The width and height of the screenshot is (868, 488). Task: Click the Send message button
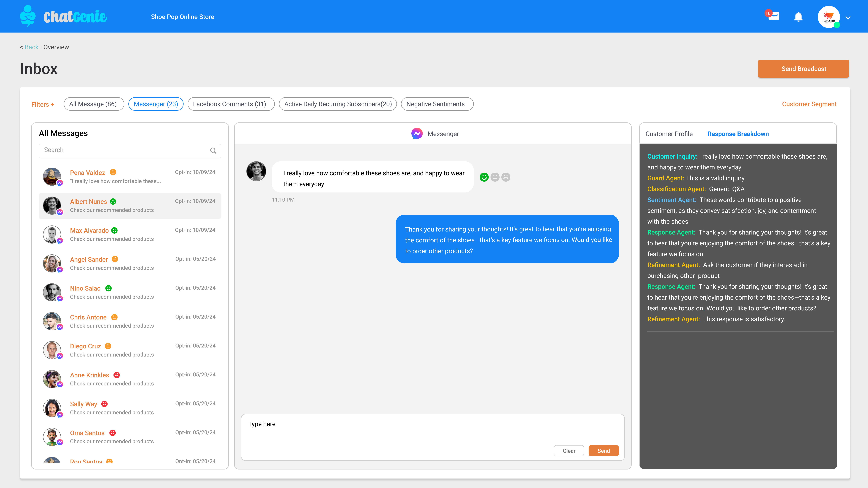coord(604,451)
